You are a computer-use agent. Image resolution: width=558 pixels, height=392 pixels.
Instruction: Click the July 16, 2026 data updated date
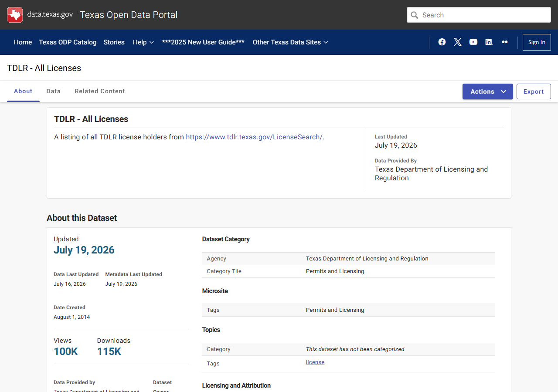click(x=70, y=284)
